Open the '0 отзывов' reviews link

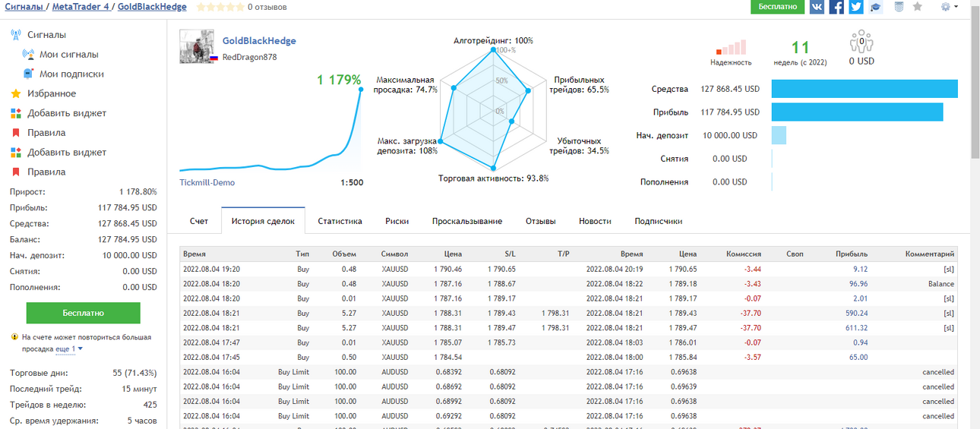click(267, 7)
